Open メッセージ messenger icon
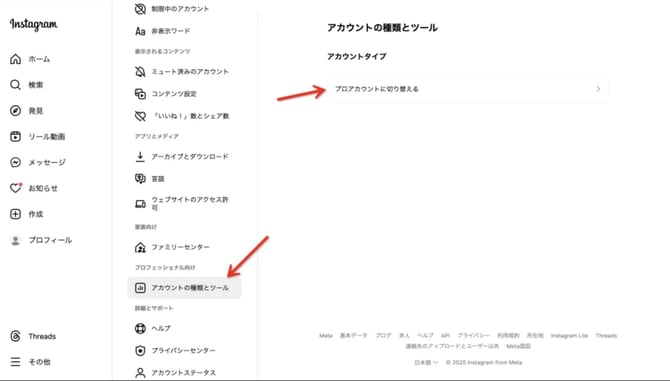The width and height of the screenshot is (670, 381). click(x=15, y=162)
